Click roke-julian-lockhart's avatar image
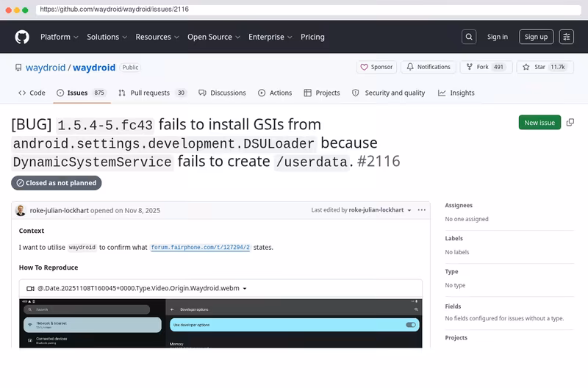 pos(21,210)
